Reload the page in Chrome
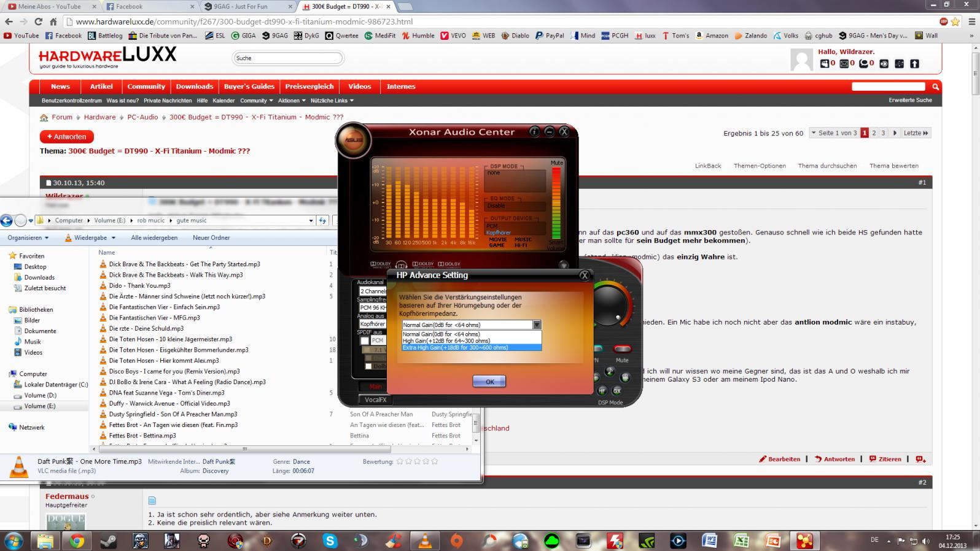Viewport: 980px width, 551px height. click(38, 21)
